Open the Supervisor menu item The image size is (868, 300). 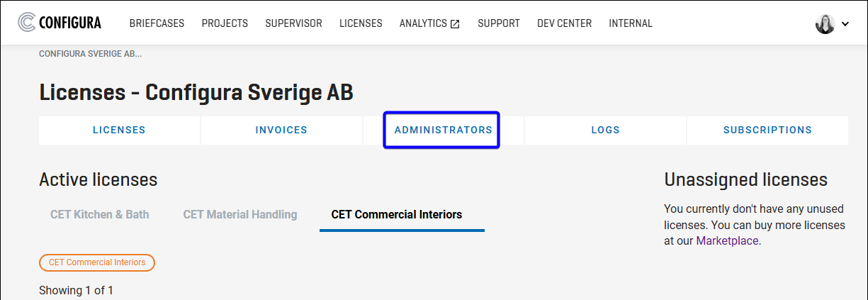tap(293, 23)
